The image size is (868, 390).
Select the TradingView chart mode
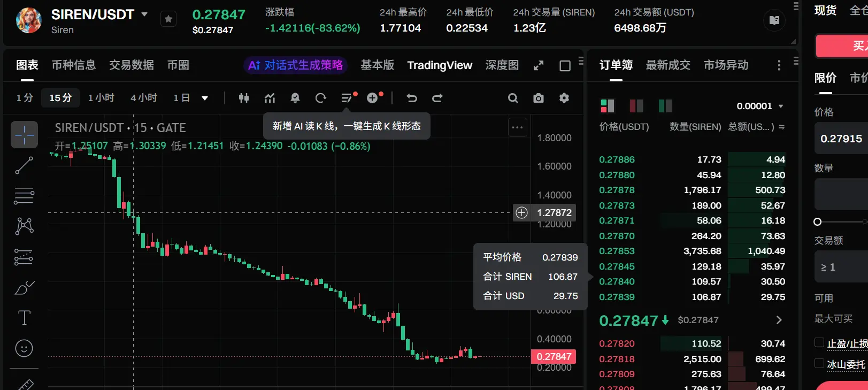(440, 65)
